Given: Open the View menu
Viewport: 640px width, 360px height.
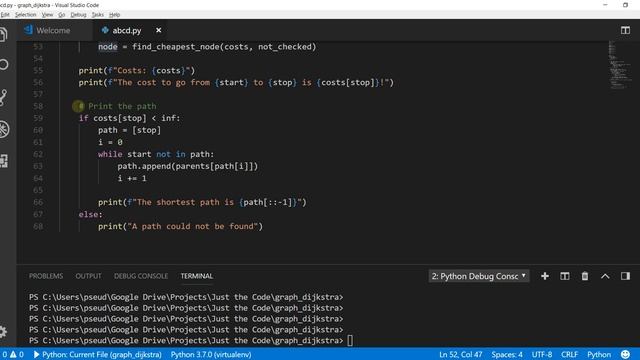Looking at the screenshot, I should tap(47, 15).
